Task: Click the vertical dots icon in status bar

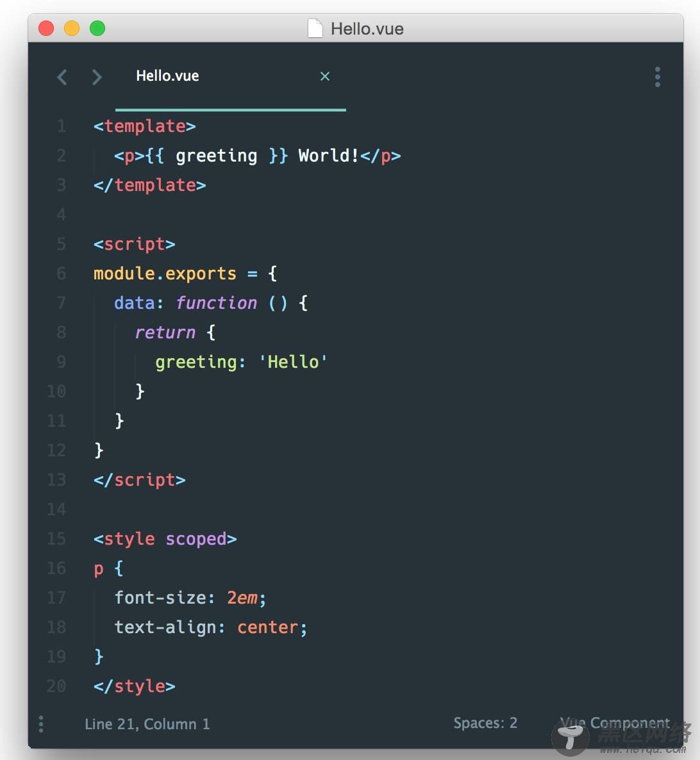Action: tap(41, 724)
